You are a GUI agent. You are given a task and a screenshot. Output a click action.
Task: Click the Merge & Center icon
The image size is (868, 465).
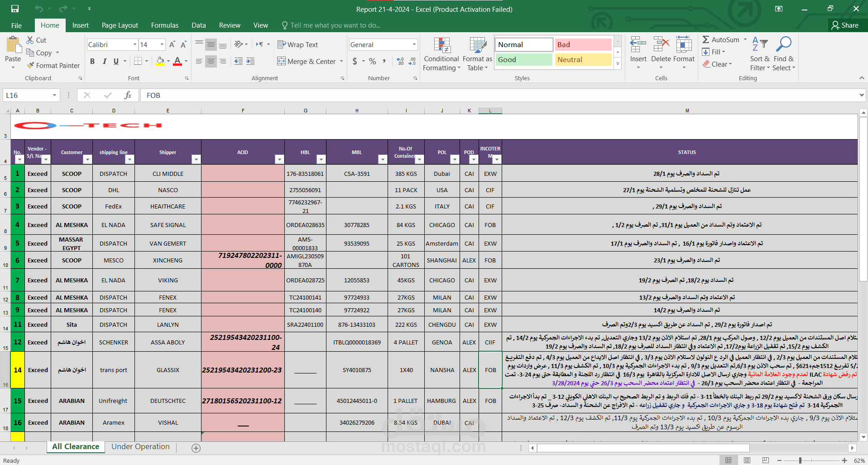pyautogui.click(x=281, y=61)
